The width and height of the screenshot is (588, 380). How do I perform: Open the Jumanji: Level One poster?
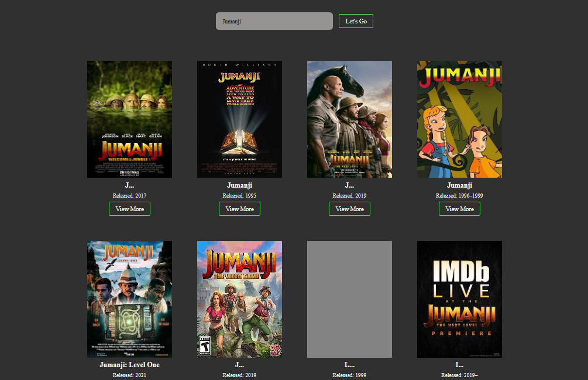click(x=129, y=299)
